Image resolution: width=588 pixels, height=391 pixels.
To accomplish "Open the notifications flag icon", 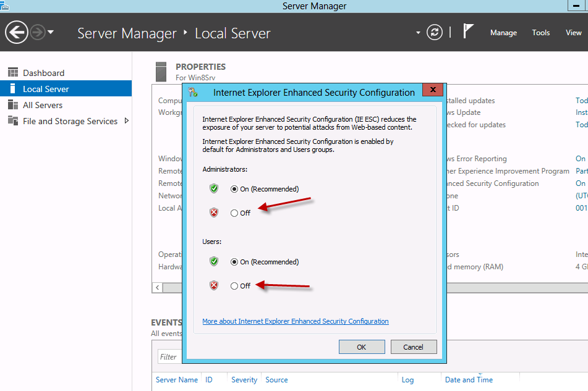I will (x=468, y=32).
